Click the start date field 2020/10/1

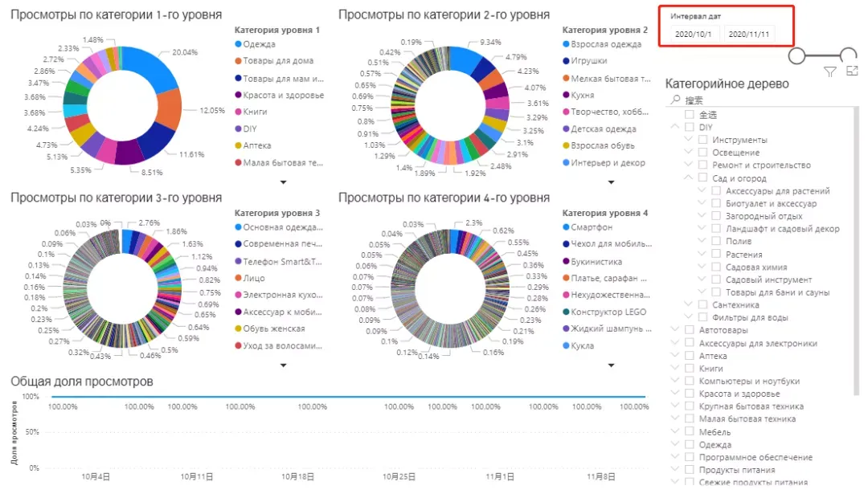coord(694,35)
